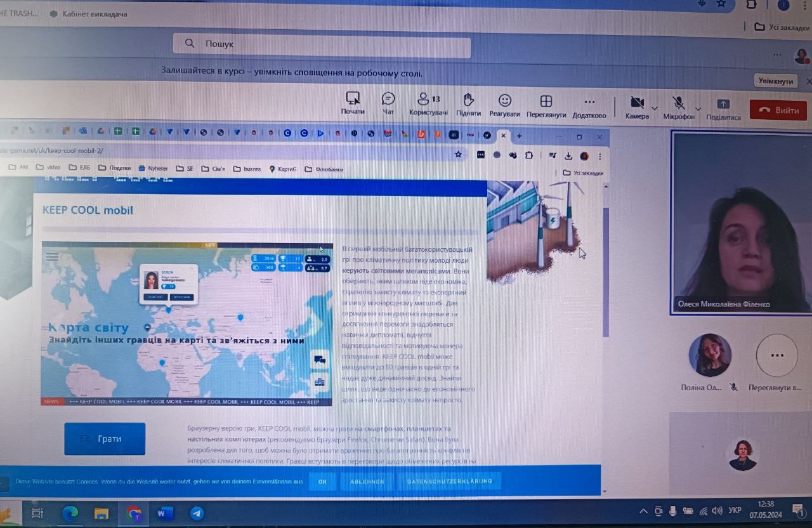Open the Переглянути view options
The height and width of the screenshot is (528, 812).
(x=546, y=106)
